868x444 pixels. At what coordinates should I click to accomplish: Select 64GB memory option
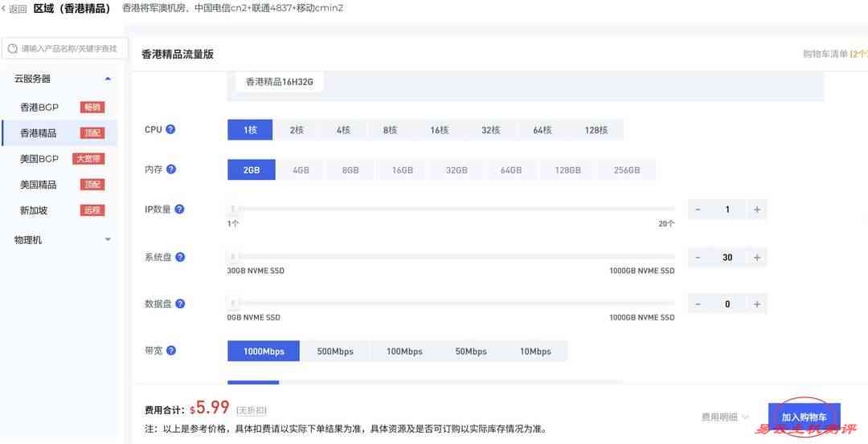pos(511,169)
